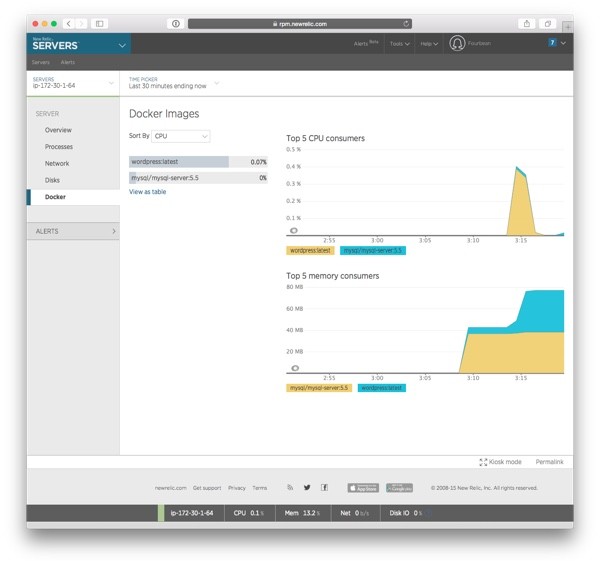Open the Google Play badge

point(399,488)
